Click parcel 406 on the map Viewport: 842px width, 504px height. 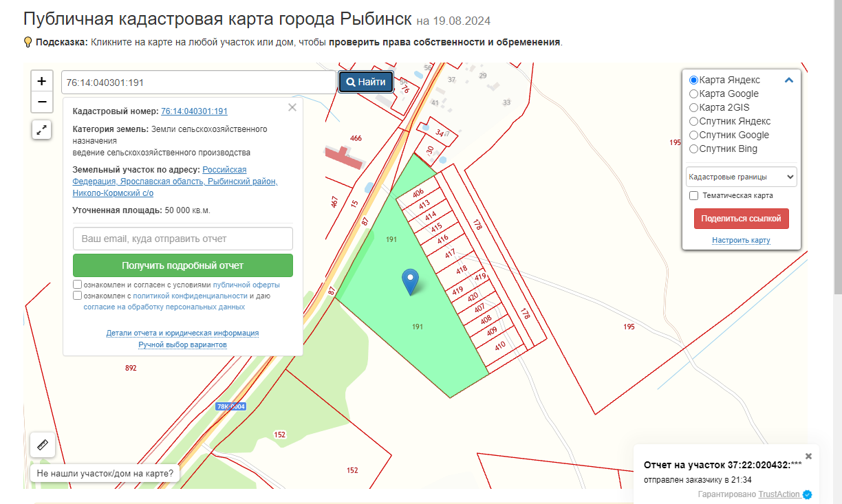tap(418, 193)
